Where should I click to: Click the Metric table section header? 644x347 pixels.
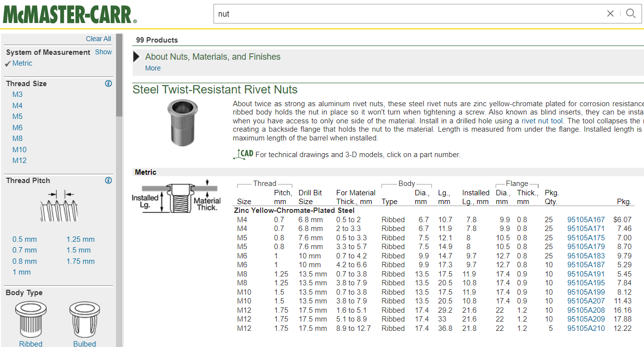[146, 172]
